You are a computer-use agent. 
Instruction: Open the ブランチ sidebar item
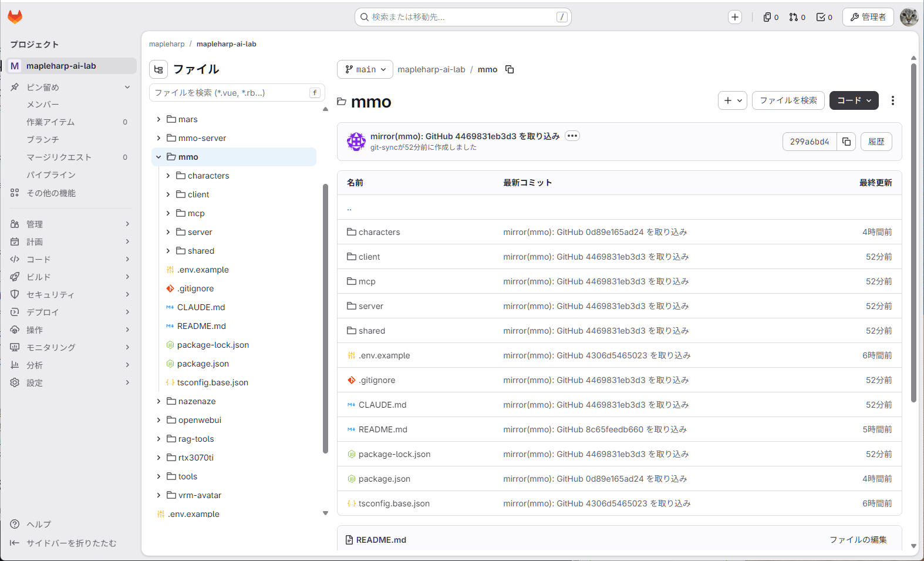(x=70, y=140)
